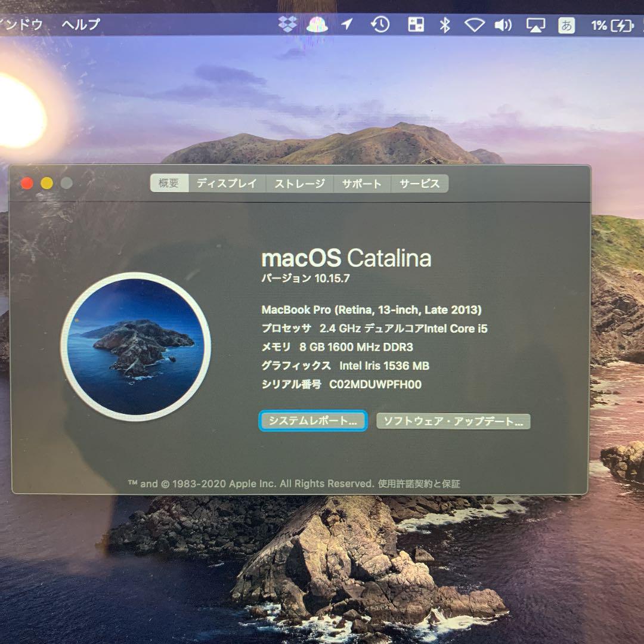The image size is (644, 644).
Task: Switch the Japanese input source (あ)
Action: point(566,26)
